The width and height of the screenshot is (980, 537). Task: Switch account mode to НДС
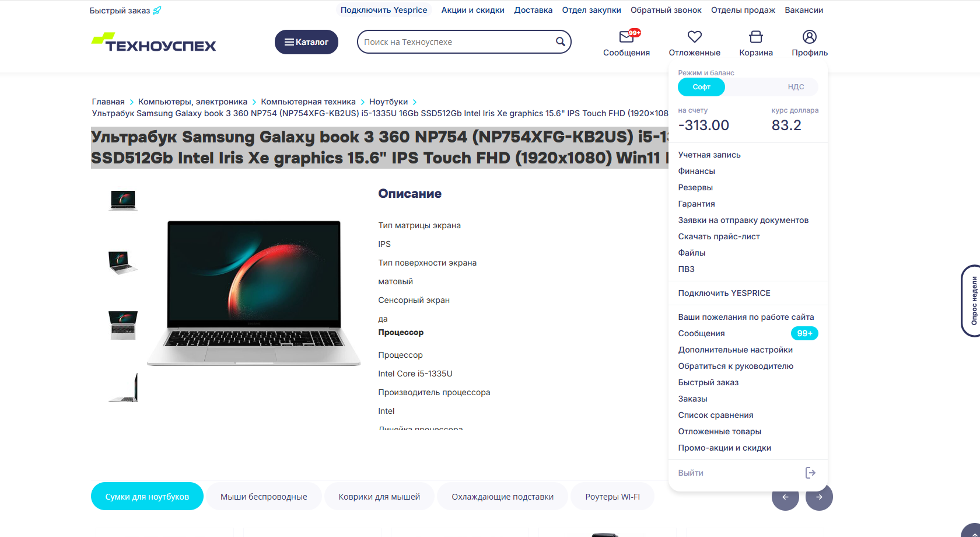click(796, 87)
